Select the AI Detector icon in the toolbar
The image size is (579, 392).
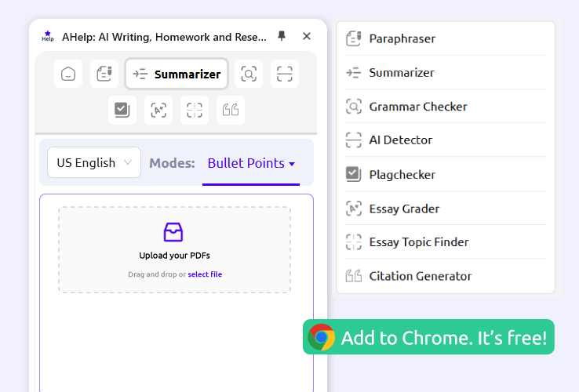[285, 74]
